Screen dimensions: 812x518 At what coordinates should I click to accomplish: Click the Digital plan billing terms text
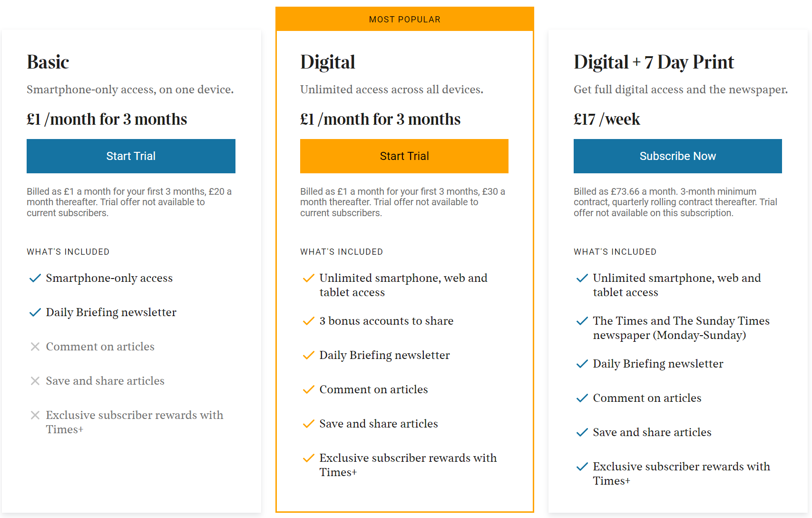(x=402, y=202)
